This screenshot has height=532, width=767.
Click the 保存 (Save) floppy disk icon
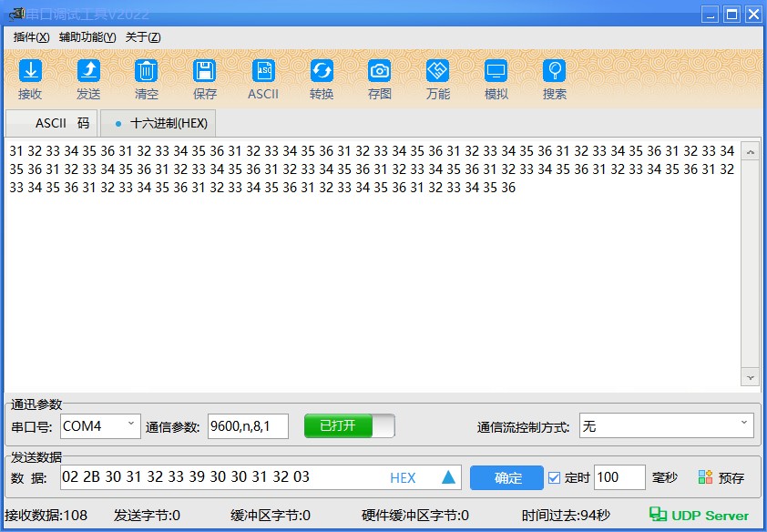pos(205,71)
